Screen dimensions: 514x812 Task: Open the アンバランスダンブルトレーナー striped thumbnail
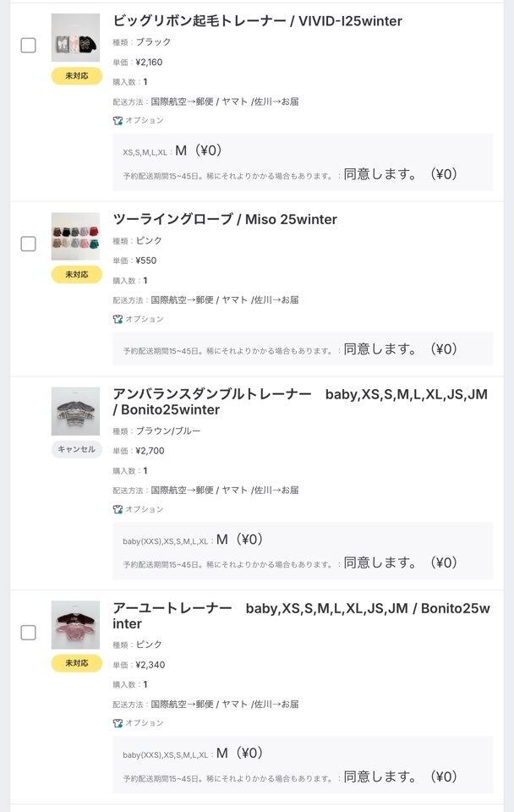[75, 411]
